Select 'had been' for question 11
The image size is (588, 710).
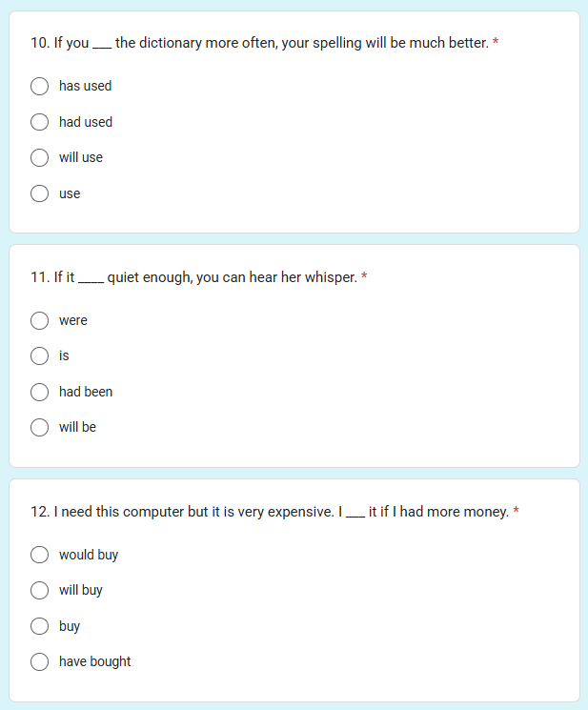pyautogui.click(x=39, y=392)
